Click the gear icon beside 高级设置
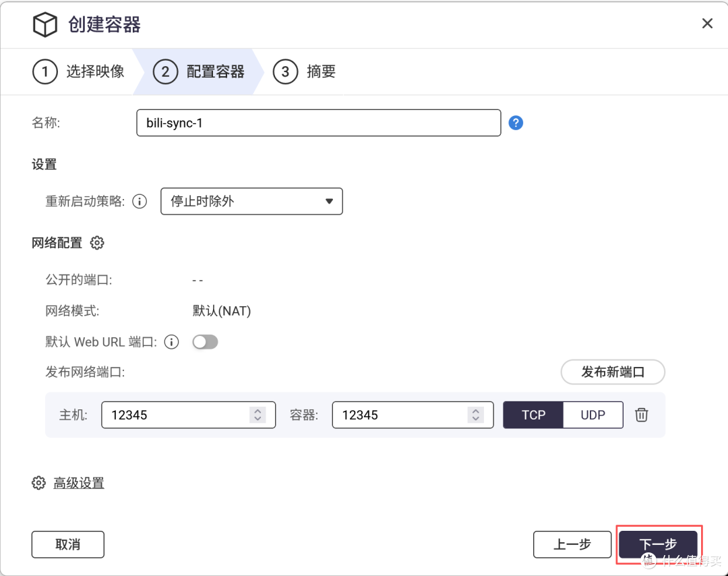728x576 pixels. 38,483
